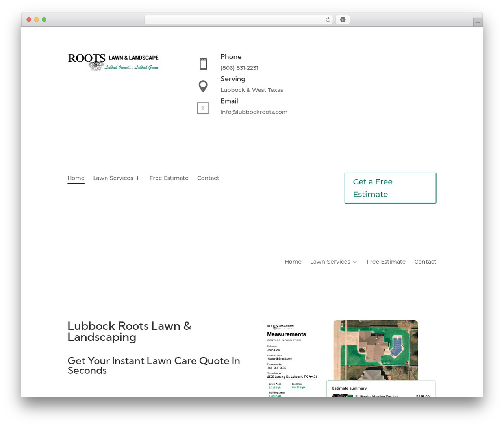Reload the page using refresh icon

pos(328,20)
